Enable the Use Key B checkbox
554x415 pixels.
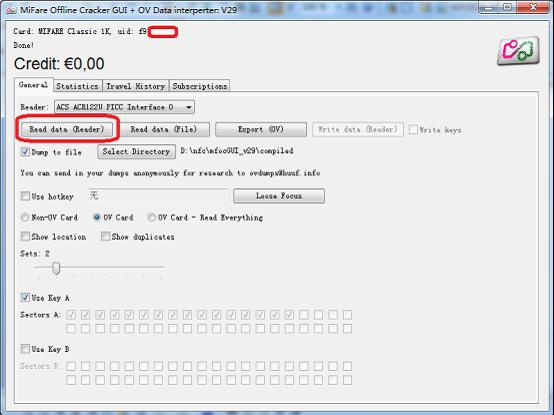(25, 349)
